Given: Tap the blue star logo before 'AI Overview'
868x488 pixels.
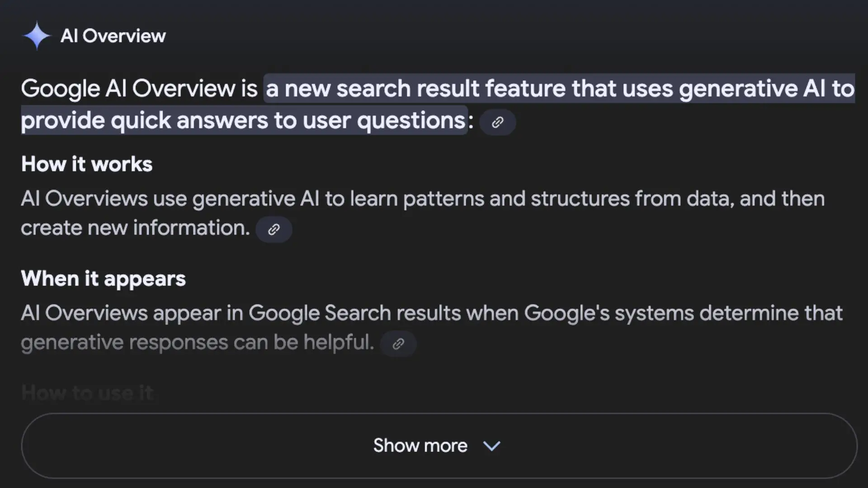Looking at the screenshot, I should [37, 35].
